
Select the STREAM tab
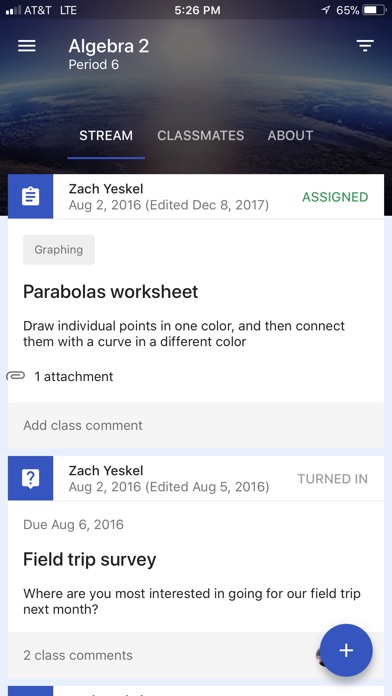point(106,135)
